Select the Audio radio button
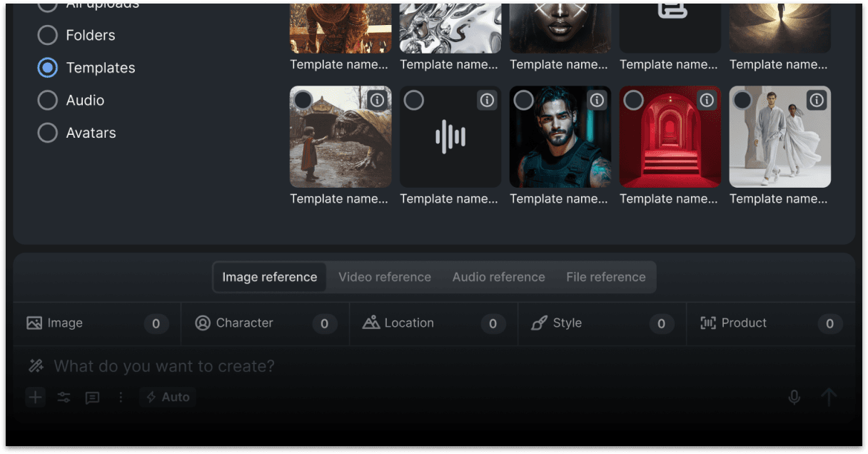 pyautogui.click(x=47, y=100)
